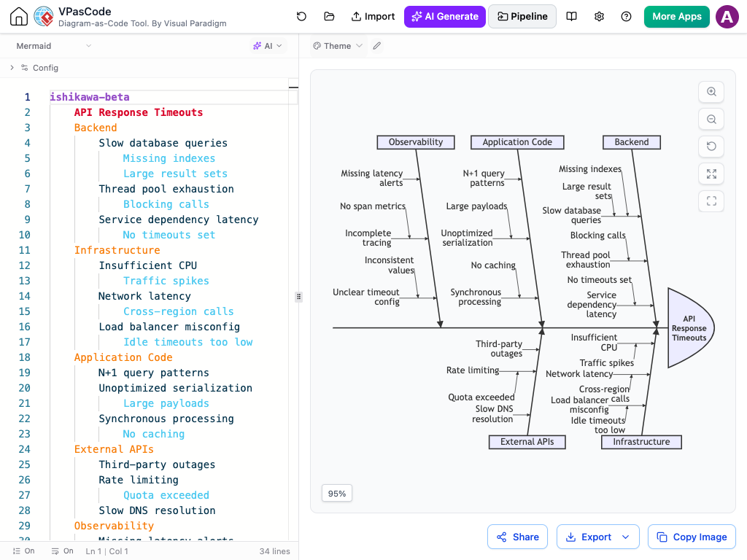The width and height of the screenshot is (747, 560).
Task: Zoom out of the diagram
Action: 711,119
